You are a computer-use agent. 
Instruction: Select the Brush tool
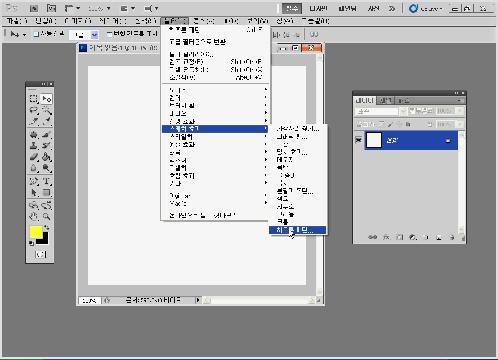pyautogui.click(x=46, y=135)
